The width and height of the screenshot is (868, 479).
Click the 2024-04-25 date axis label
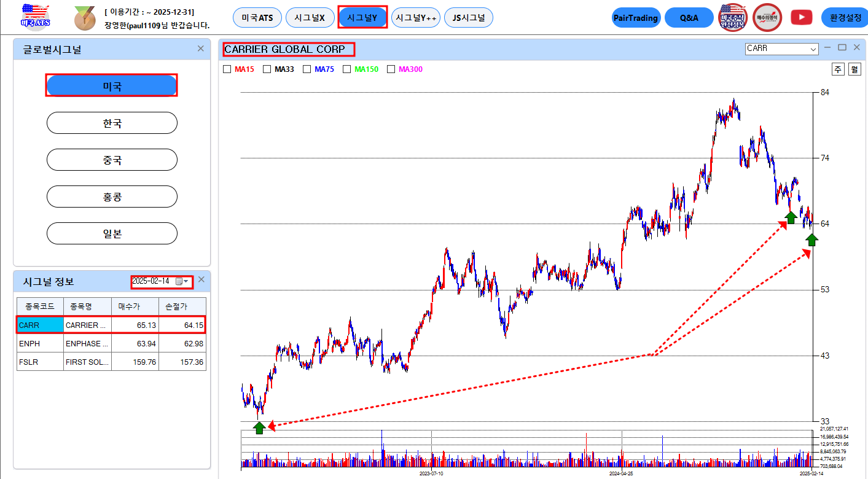pos(621,474)
